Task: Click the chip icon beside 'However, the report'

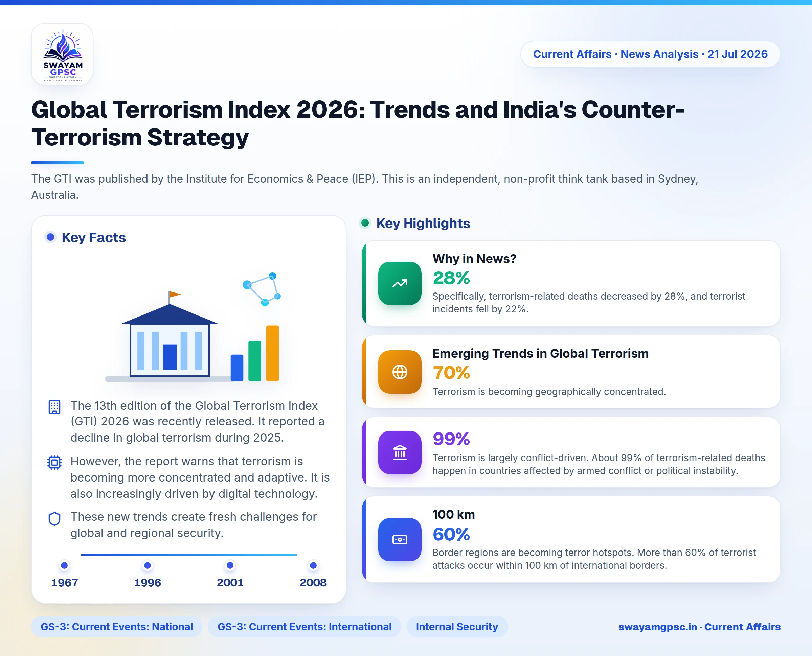Action: [54, 463]
